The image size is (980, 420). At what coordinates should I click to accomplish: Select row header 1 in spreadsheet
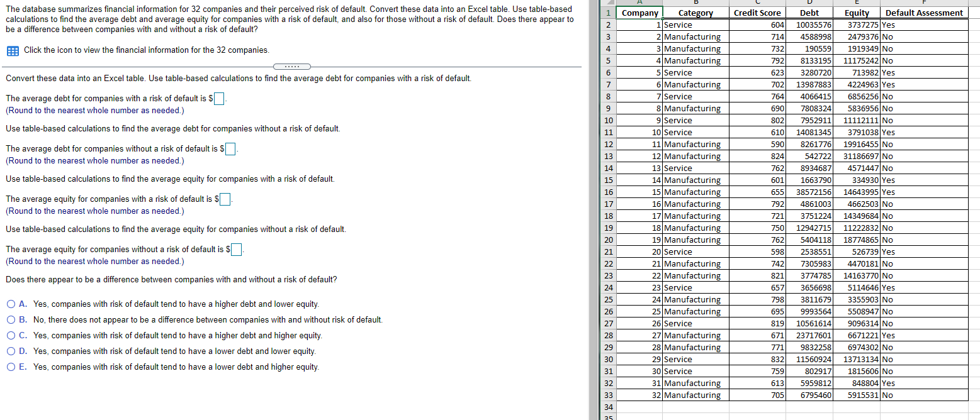click(x=608, y=13)
